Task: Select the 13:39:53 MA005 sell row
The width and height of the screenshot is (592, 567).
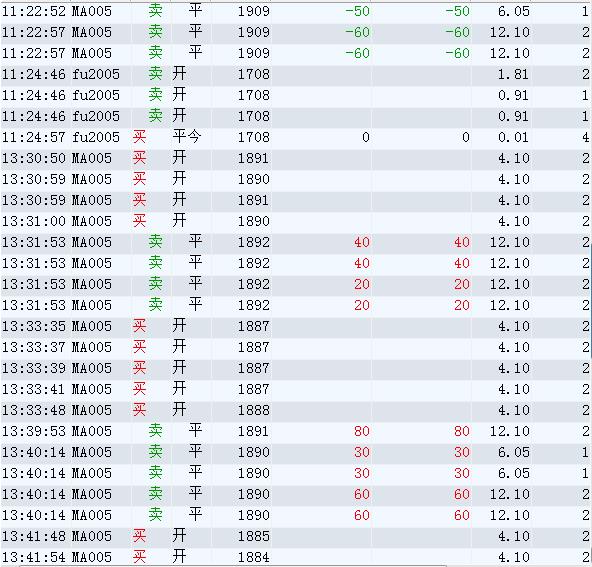Action: (296, 431)
